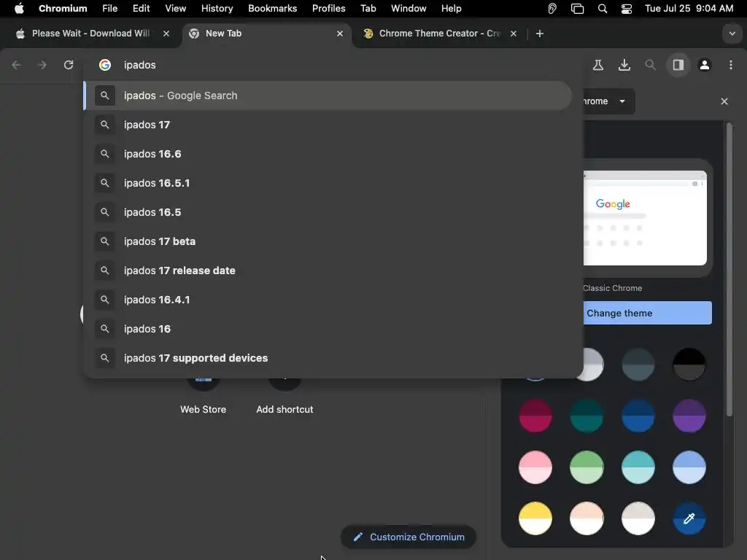747x560 pixels.
Task: Open the Apple menu
Action: 19,9
